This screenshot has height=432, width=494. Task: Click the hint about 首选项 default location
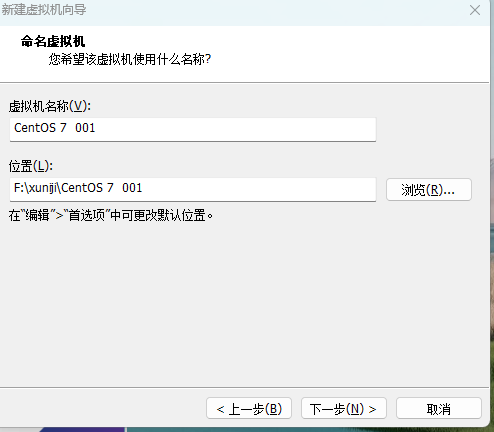coord(111,215)
